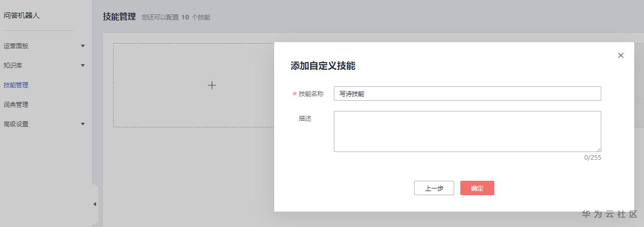Click the 技能管理 page heading
The height and width of the screenshot is (227, 644).
point(119,16)
